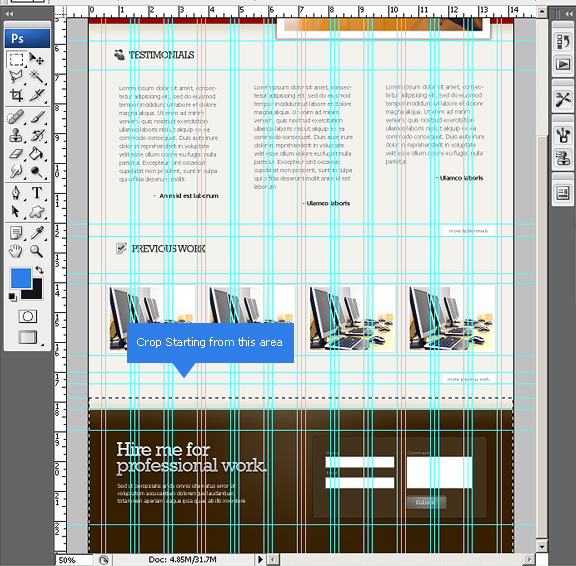Image resolution: width=576 pixels, height=566 pixels.
Task: Select the Rectangular Marquee tool
Action: (x=16, y=60)
